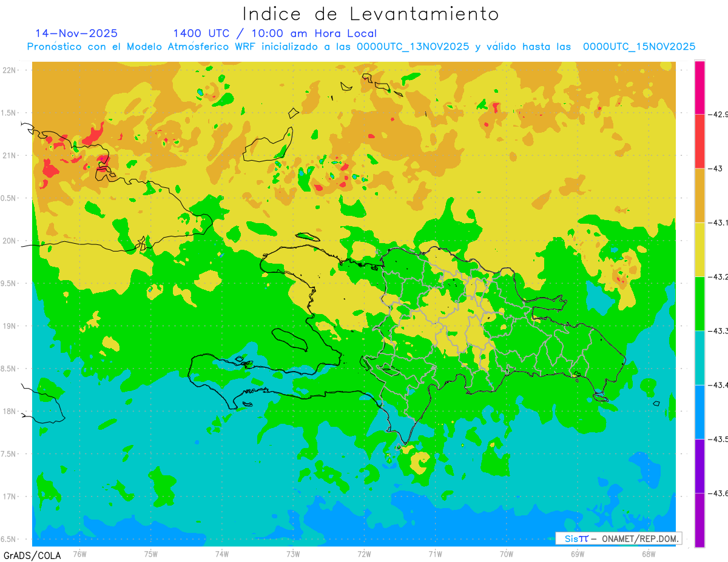Choose the cyan legend swatch above -43.4
Screen dimensions: 728x562
699,358
